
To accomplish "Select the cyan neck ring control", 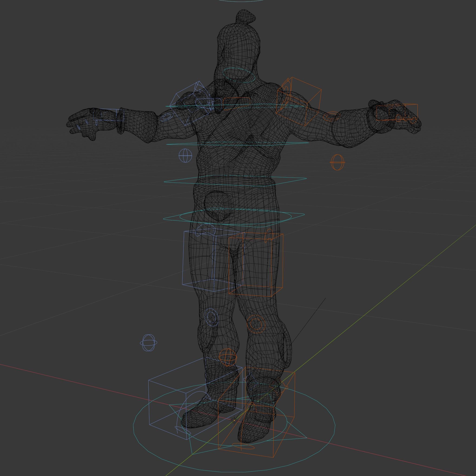I will pyautogui.click(x=238, y=75).
